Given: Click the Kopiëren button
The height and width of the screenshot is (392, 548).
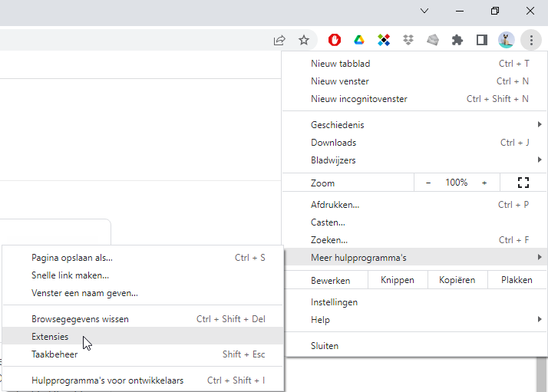Looking at the screenshot, I should [457, 280].
